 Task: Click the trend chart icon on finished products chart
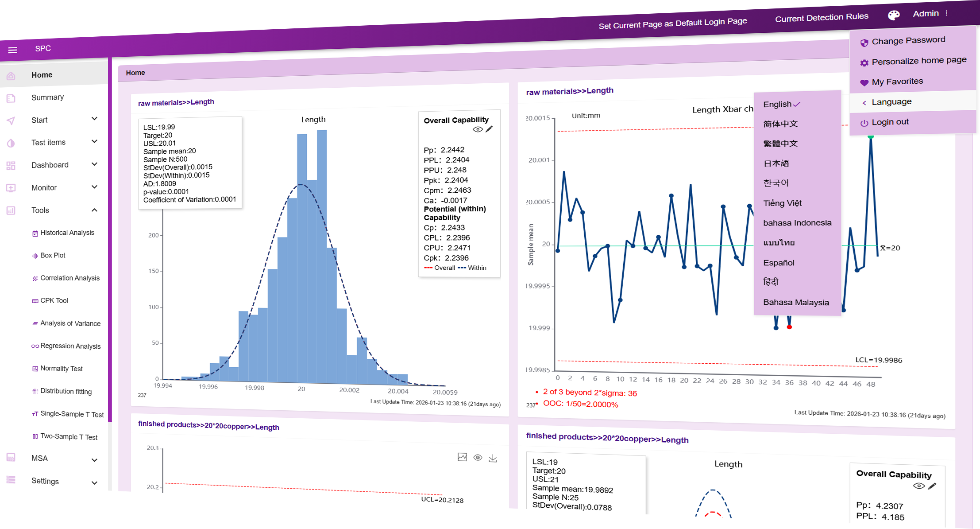462,457
